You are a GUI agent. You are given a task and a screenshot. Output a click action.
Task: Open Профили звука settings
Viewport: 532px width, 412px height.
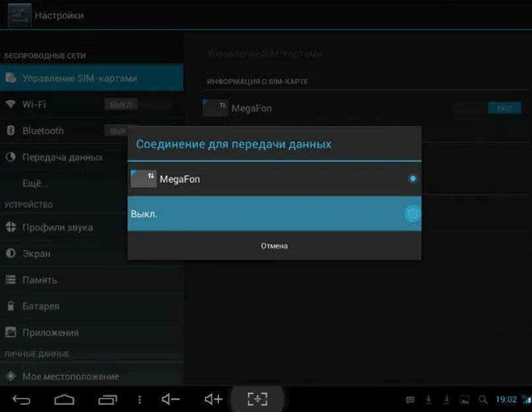click(x=64, y=227)
